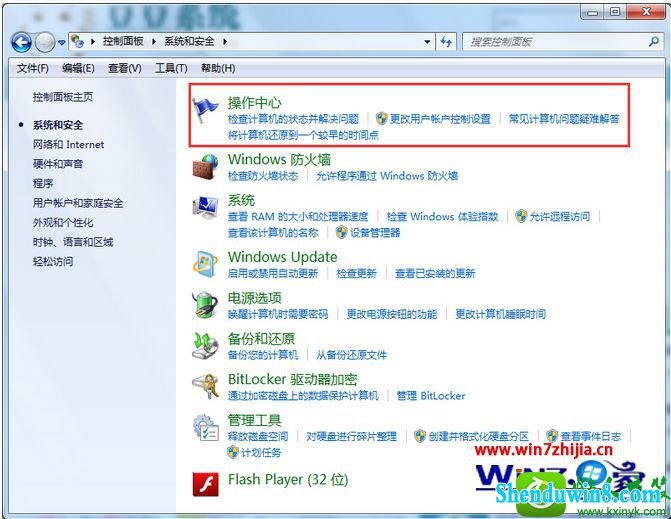Open recent pages dropdown next to Forward
This screenshot has width=671, height=519.
[x=62, y=42]
